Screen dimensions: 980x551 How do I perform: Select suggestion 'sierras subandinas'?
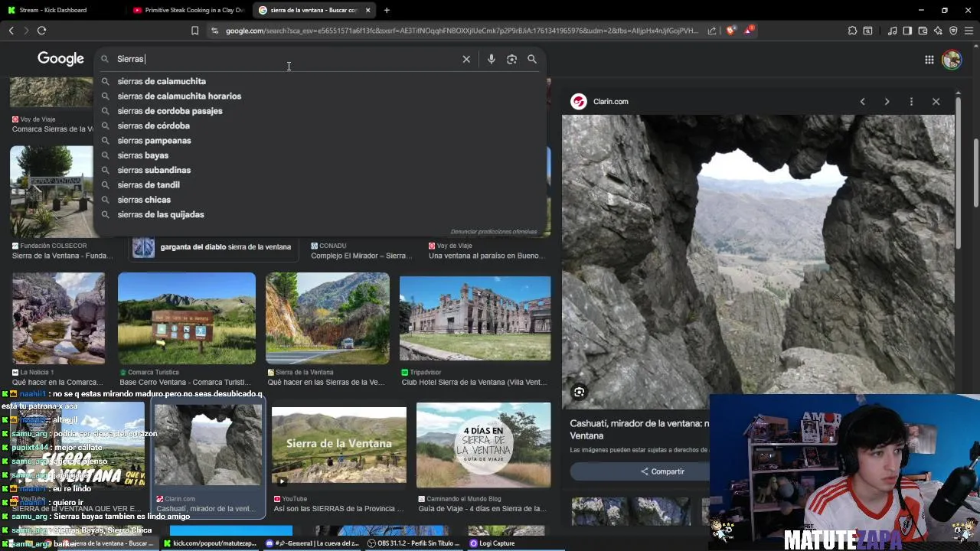154,170
